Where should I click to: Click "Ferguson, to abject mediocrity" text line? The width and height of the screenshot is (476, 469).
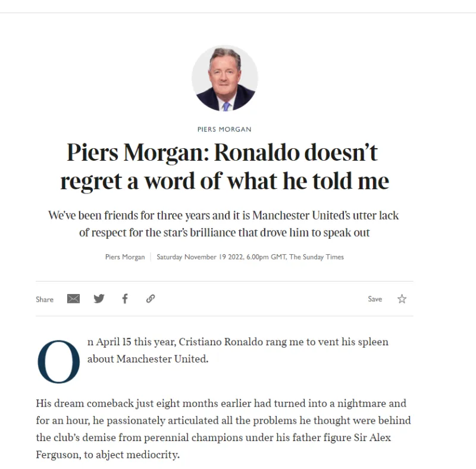(x=108, y=455)
